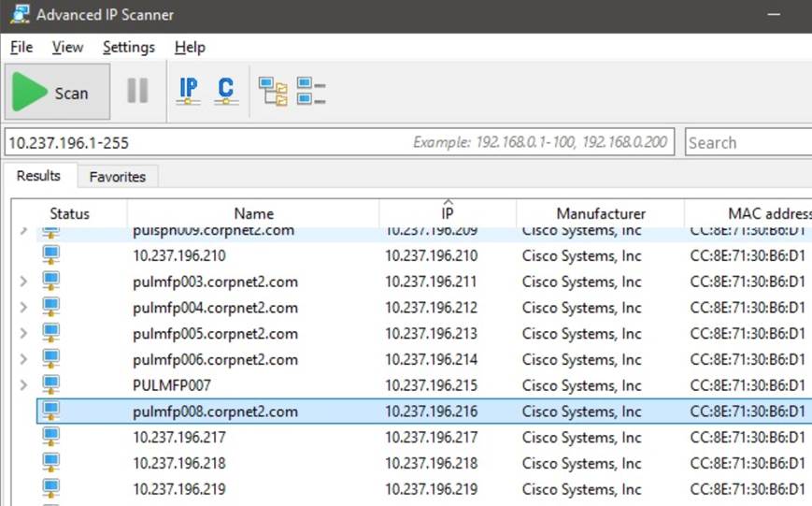Select the name cell 10.237.196.218
The width and height of the screenshot is (812, 506).
tap(179, 463)
